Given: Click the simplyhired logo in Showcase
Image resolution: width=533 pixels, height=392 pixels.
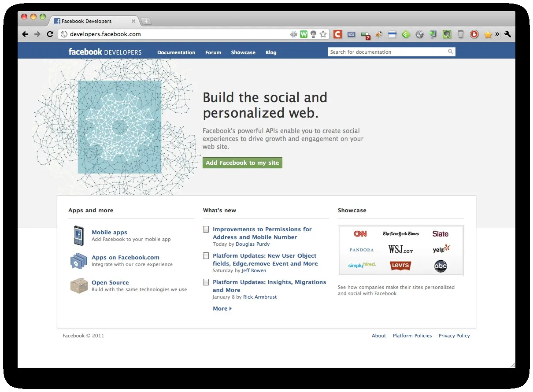Looking at the screenshot, I should 362,265.
